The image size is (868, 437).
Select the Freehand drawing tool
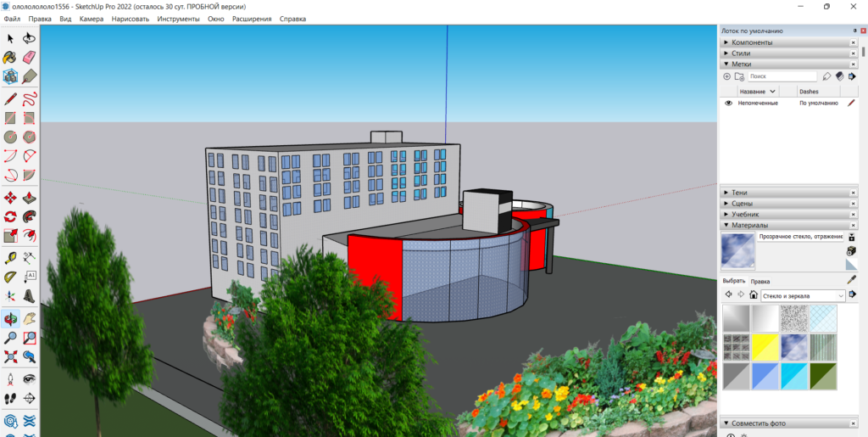click(x=30, y=99)
